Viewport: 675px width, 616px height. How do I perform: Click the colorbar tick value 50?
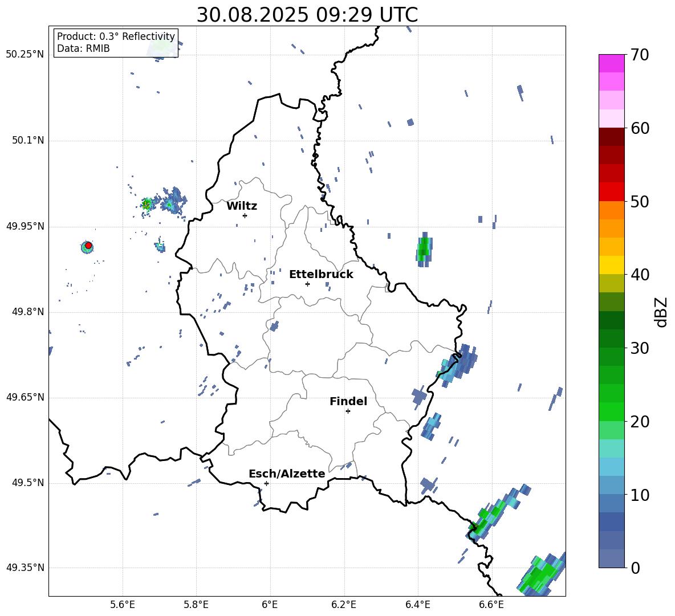click(x=640, y=201)
